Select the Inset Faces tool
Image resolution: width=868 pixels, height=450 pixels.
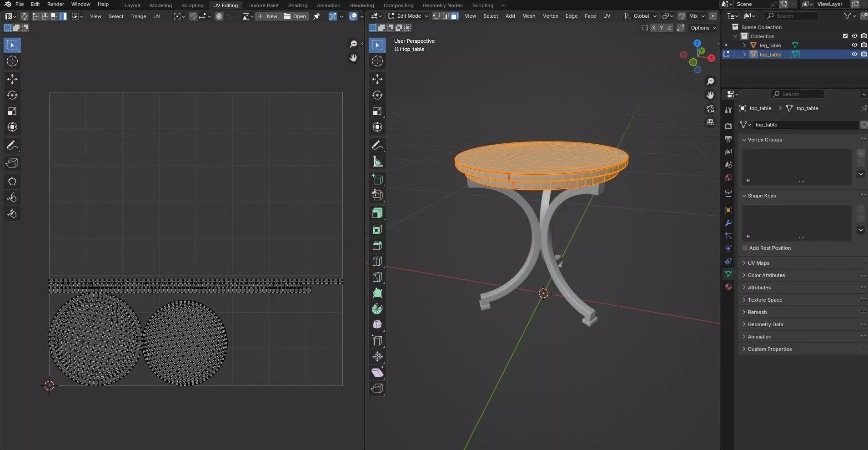click(377, 229)
